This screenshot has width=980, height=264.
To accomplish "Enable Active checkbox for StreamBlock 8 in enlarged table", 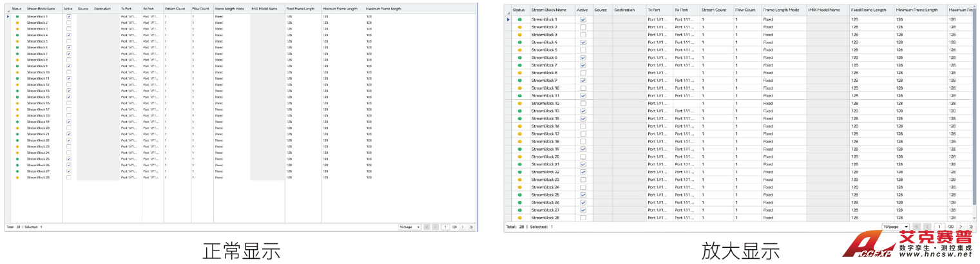I will click(583, 73).
